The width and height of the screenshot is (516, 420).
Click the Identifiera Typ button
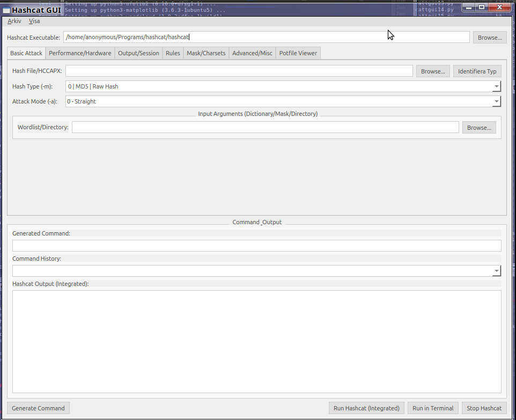(477, 71)
